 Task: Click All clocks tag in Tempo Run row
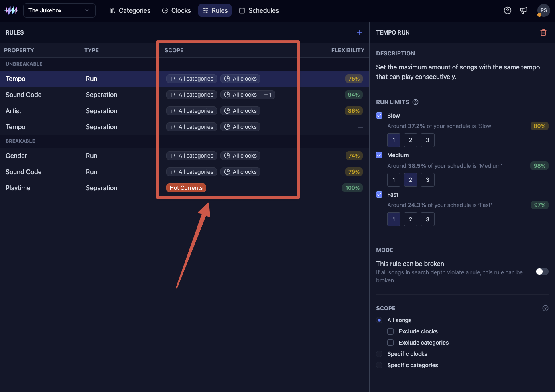[240, 79]
